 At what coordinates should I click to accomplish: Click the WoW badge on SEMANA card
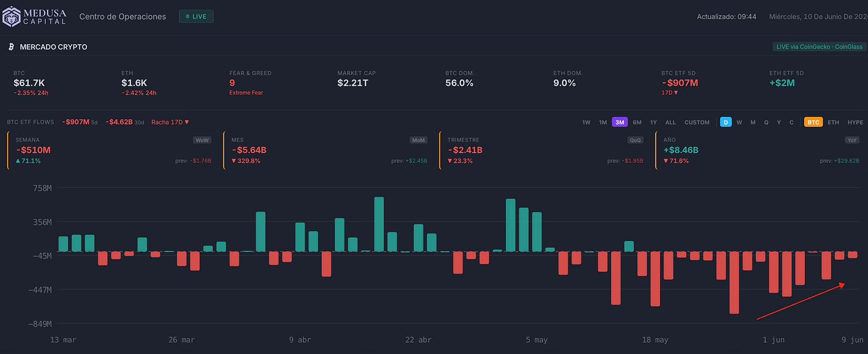[202, 140]
